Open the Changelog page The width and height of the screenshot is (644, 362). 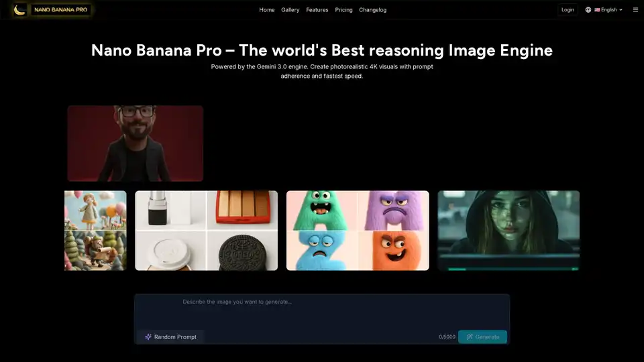pos(372,10)
